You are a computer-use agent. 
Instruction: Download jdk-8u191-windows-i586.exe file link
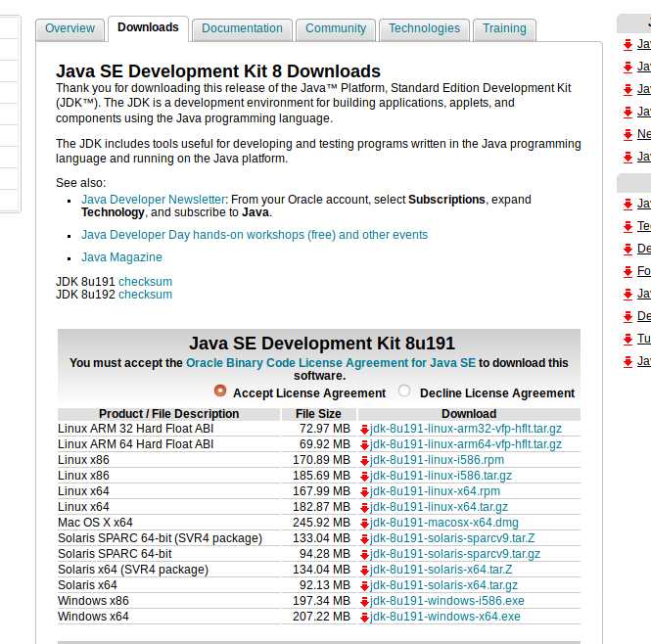[x=447, y=601]
